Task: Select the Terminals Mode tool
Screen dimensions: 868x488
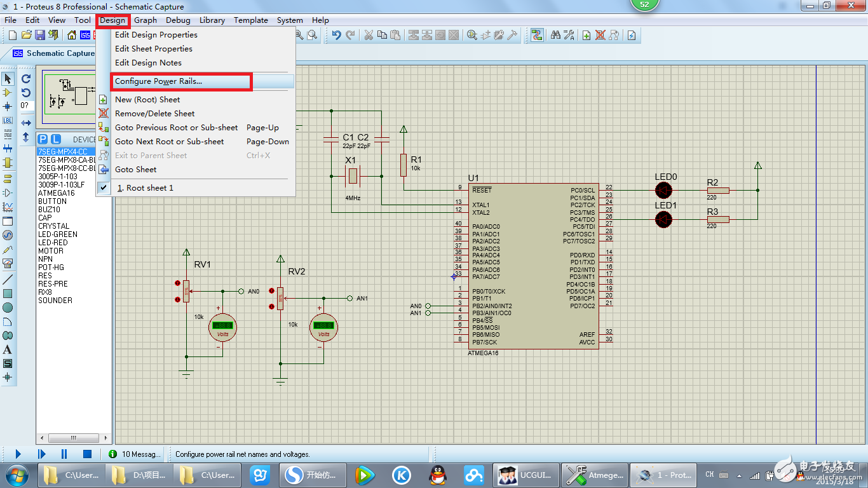Action: [x=8, y=179]
